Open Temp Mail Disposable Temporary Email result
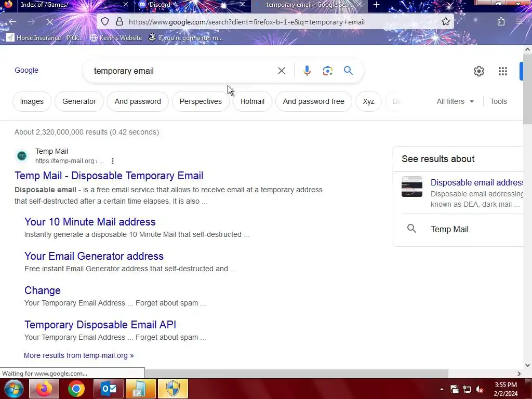532x399 pixels. tap(109, 176)
